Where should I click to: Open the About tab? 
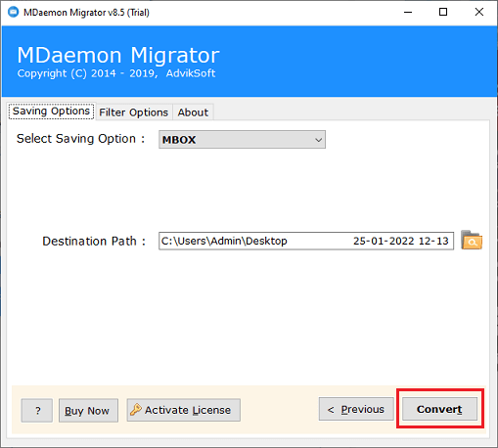(x=193, y=112)
